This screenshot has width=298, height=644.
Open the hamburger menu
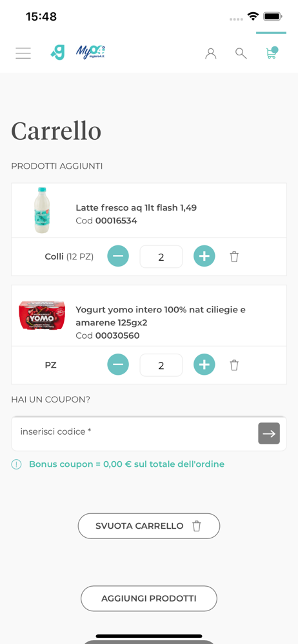23,53
